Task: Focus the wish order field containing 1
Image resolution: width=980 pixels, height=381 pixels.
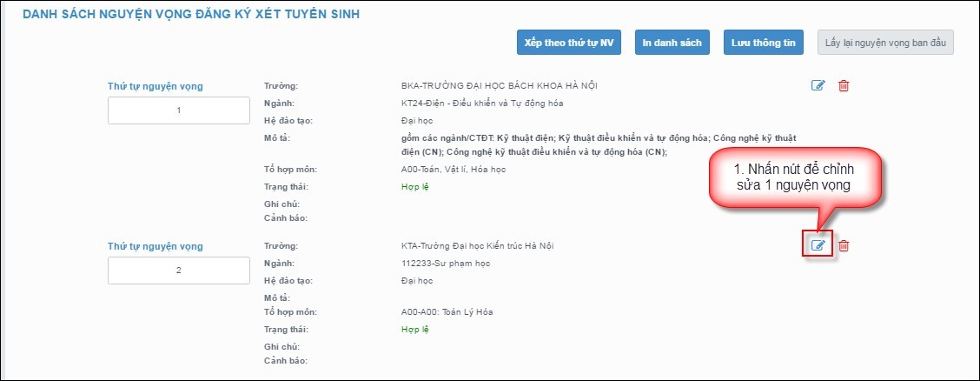Action: tap(179, 110)
